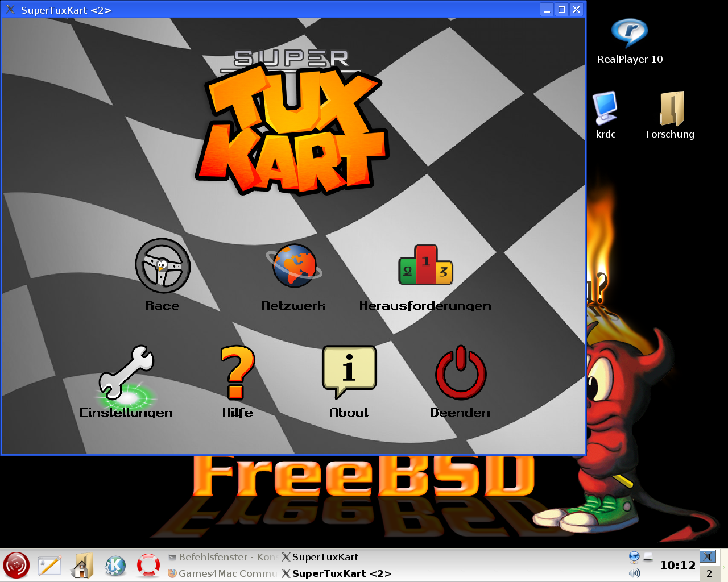Click the clock showing 10:12

click(x=677, y=566)
